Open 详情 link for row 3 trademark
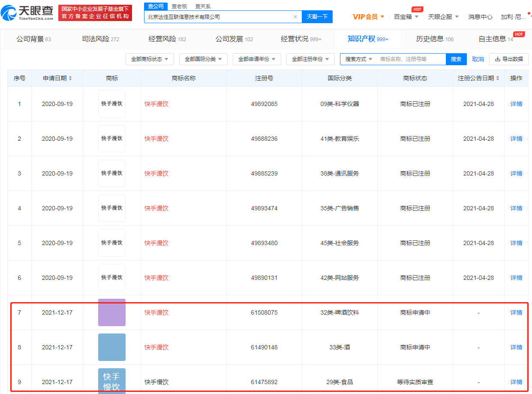The height and width of the screenshot is (394, 532). 516,173
